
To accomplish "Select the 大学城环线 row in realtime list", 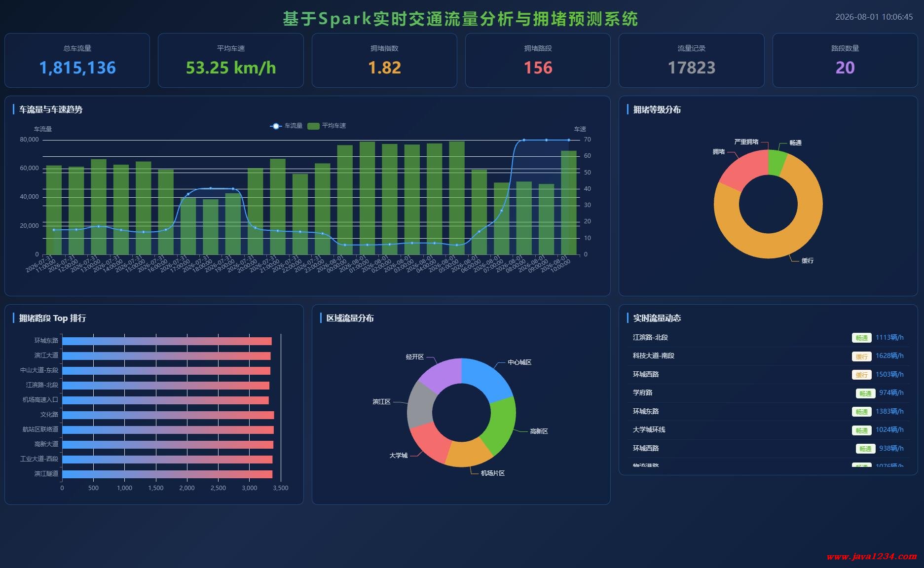I will pos(768,430).
